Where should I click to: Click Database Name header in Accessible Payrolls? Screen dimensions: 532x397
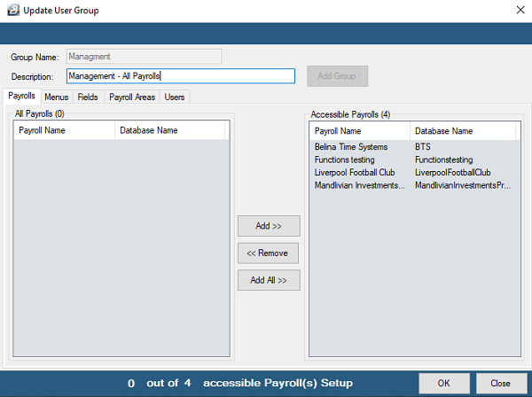click(463, 131)
